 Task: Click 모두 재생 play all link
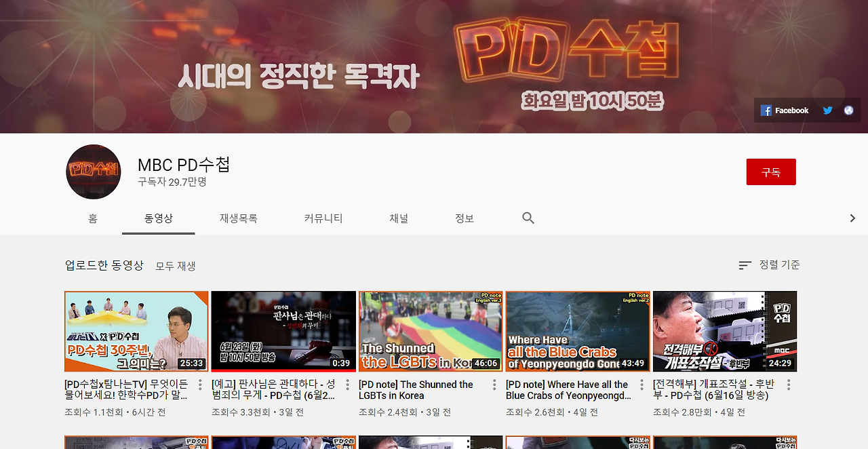(176, 267)
